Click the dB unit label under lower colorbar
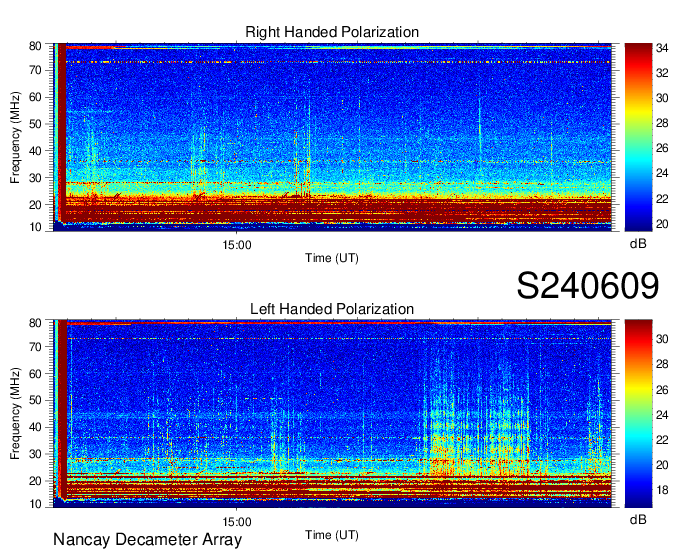This screenshot has height=552, width=680. [638, 519]
